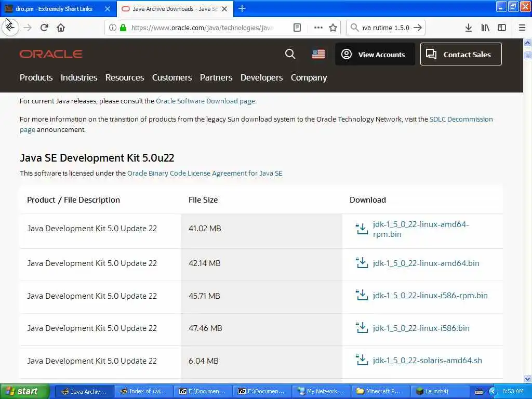Click the search box containing rutime 1.5.0
The width and height of the screenshot is (532, 399).
pos(385,28)
